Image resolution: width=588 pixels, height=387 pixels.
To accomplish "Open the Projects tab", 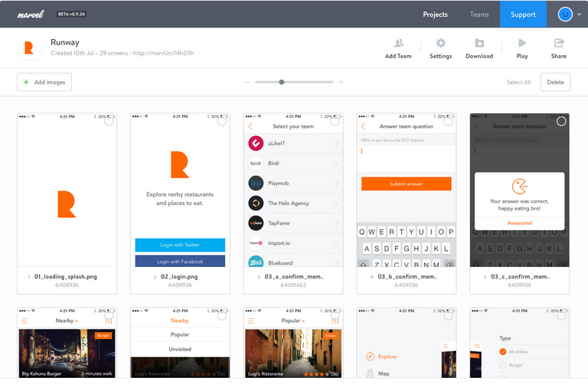I will (435, 15).
